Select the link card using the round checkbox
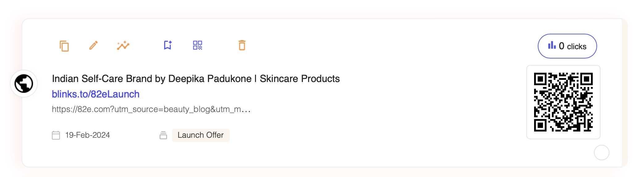Image resolution: width=644 pixels, height=177 pixels. (601, 153)
